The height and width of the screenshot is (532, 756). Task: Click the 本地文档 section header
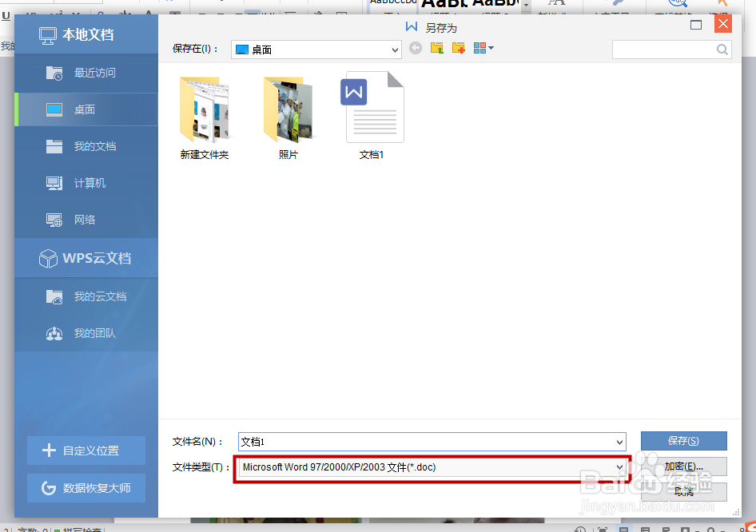86,34
